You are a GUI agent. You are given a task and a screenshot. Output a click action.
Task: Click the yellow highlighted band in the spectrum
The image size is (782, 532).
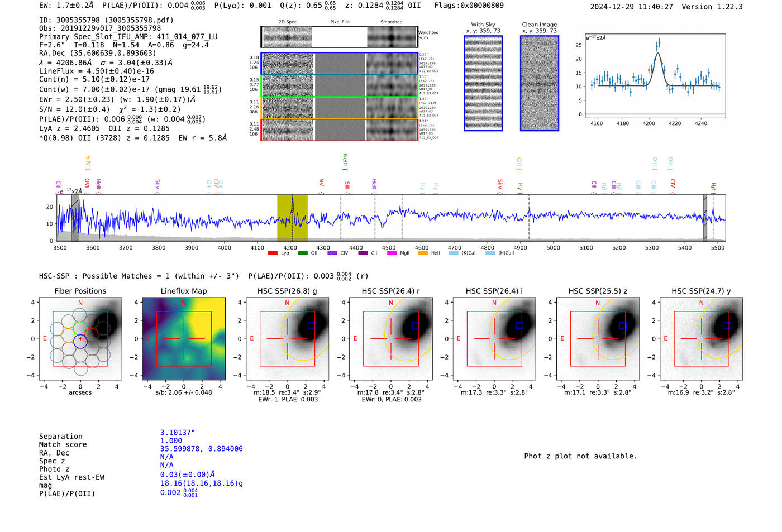(x=292, y=218)
